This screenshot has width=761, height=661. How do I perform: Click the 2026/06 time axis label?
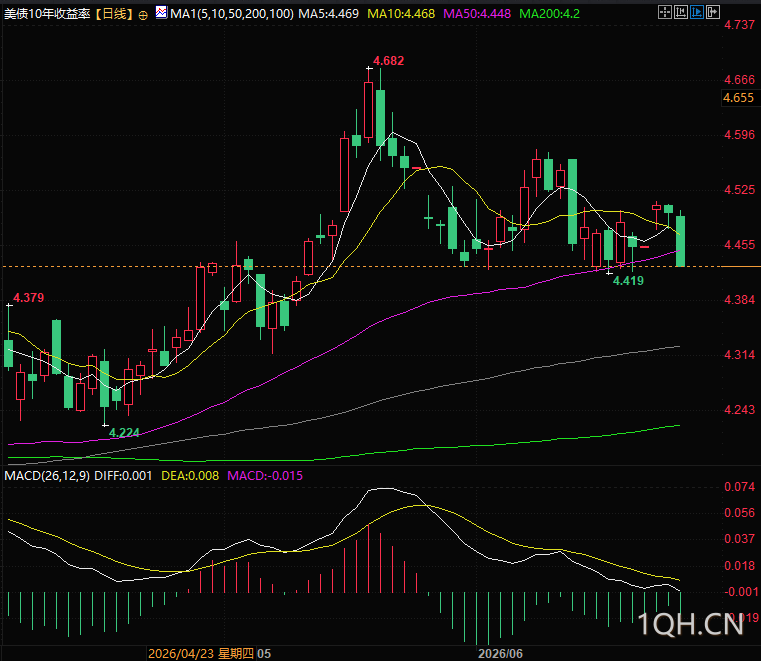point(500,653)
